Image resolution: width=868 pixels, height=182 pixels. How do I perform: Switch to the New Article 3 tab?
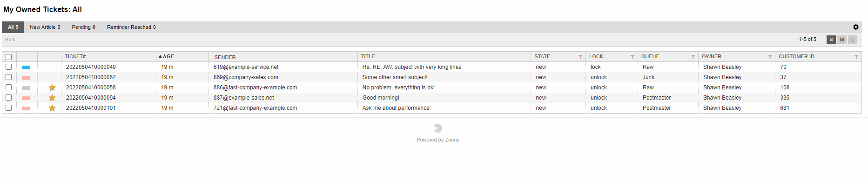pyautogui.click(x=45, y=27)
